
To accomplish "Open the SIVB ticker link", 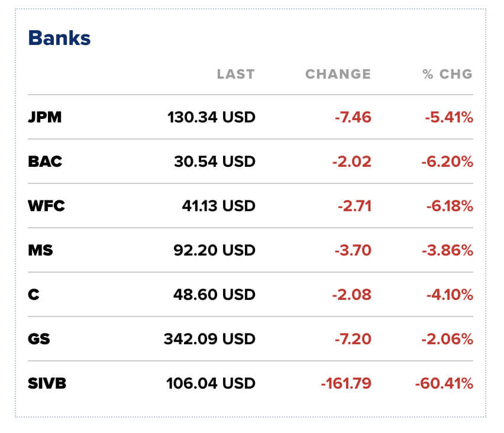I will point(47,383).
